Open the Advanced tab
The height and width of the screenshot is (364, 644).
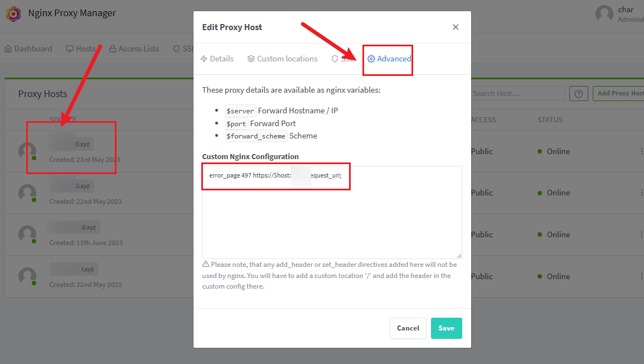tap(389, 59)
